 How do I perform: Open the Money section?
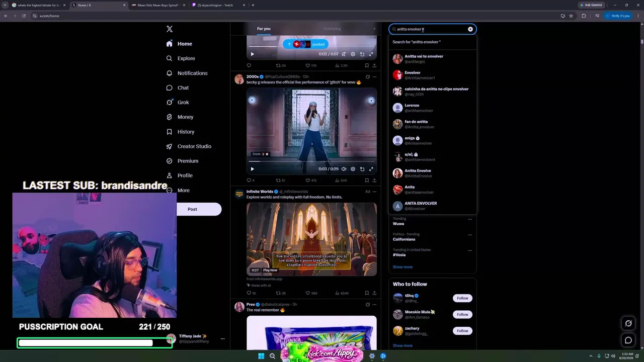click(x=180, y=117)
